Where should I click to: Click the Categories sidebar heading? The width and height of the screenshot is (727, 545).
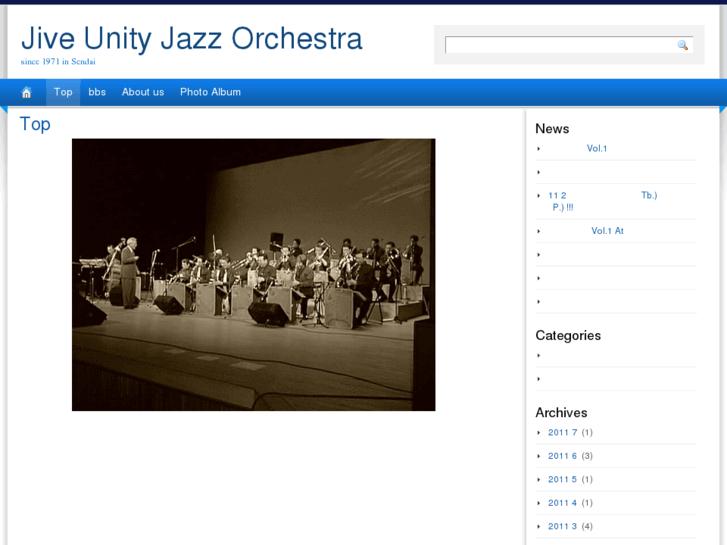point(568,335)
